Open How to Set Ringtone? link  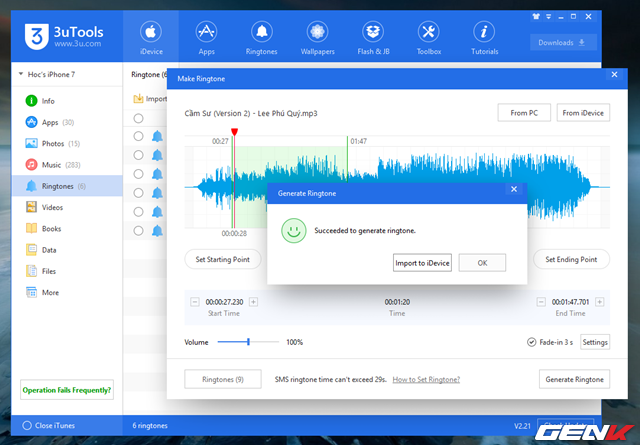point(426,379)
